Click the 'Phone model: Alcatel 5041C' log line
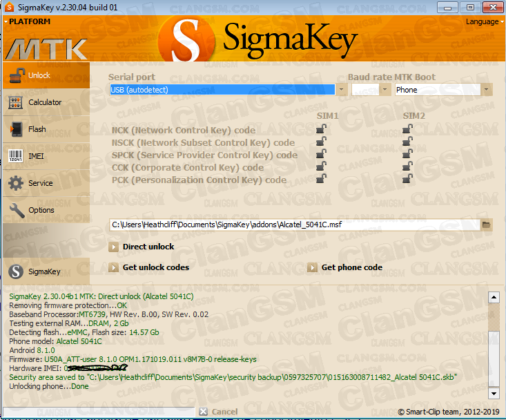This screenshot has height=420, width=506. (55, 341)
